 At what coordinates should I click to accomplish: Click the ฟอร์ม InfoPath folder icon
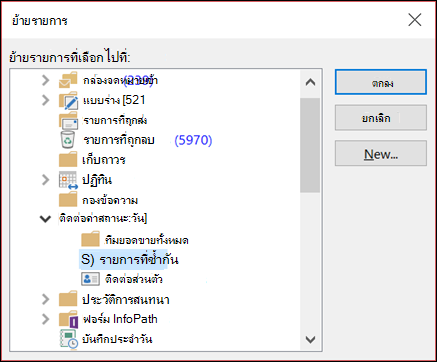tap(68, 320)
